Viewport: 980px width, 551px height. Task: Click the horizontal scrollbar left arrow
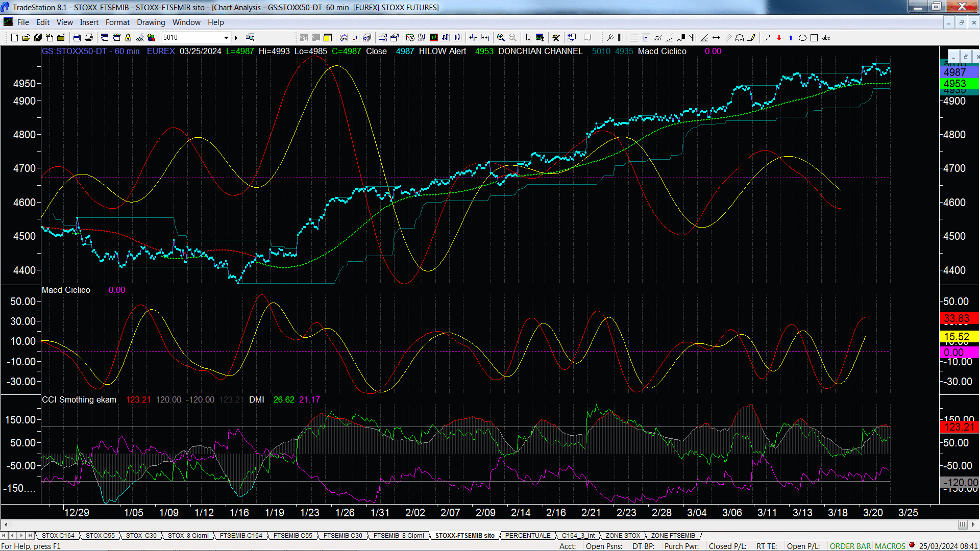pyautogui.click(x=6, y=525)
